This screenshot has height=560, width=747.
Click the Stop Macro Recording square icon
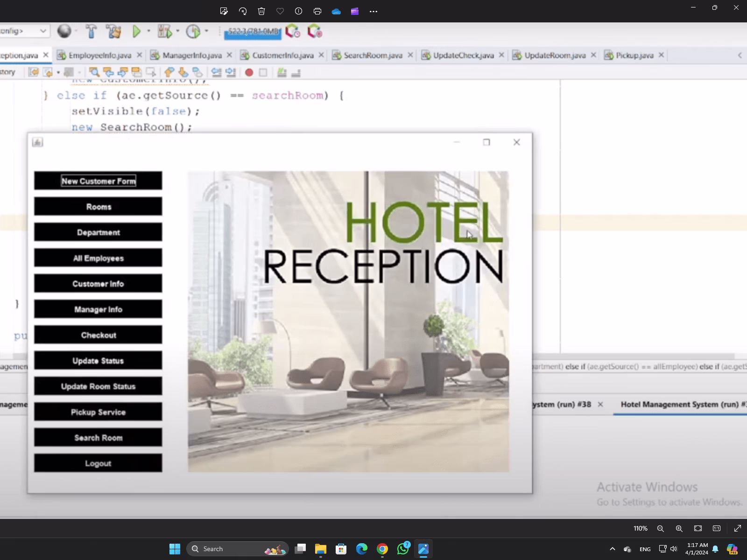click(x=263, y=72)
